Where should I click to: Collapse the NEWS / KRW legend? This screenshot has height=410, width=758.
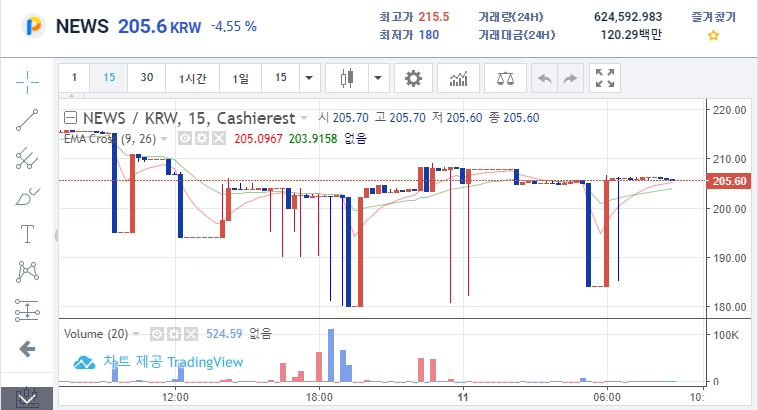tap(71, 117)
